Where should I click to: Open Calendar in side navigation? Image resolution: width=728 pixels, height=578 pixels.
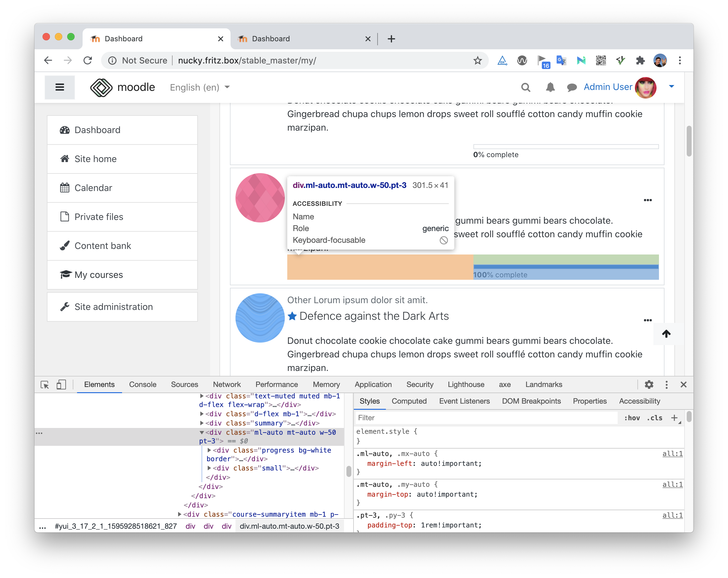click(122, 188)
